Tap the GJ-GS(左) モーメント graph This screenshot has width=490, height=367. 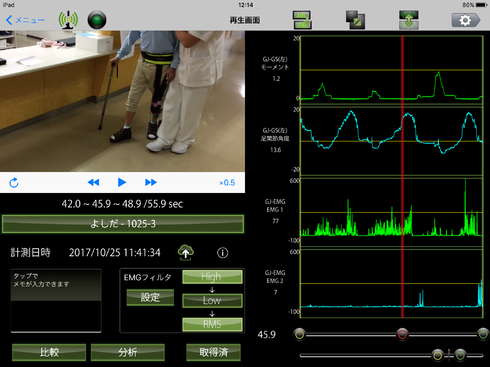(392, 70)
